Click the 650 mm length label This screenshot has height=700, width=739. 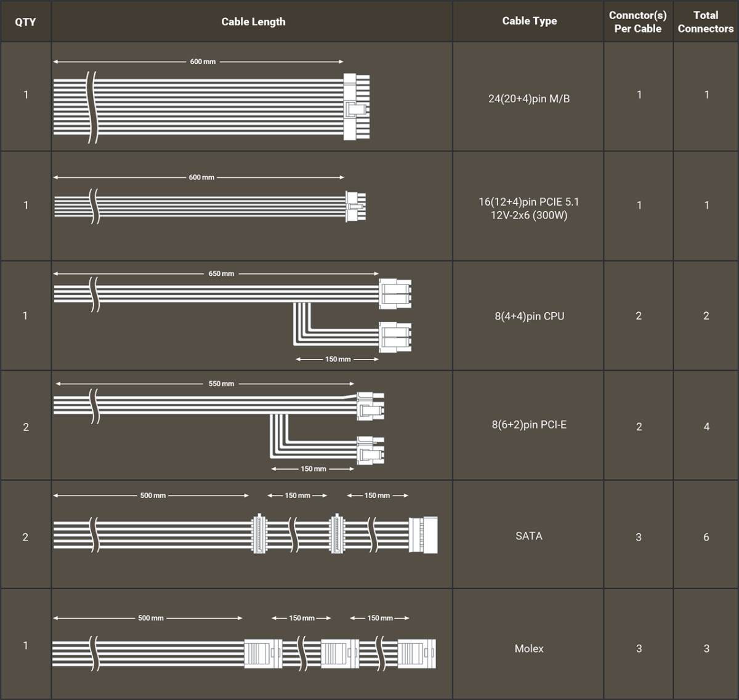tap(221, 273)
